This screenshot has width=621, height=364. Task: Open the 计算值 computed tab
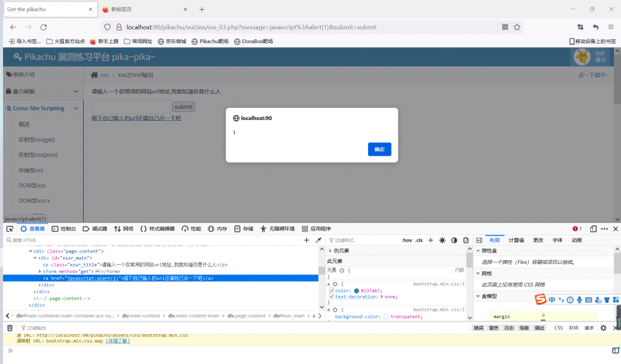click(x=516, y=240)
